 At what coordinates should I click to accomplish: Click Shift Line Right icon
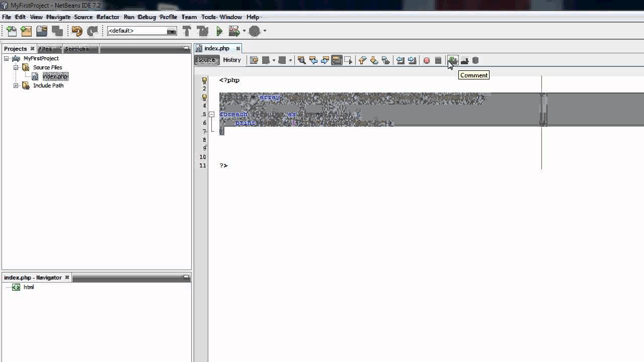(412, 60)
